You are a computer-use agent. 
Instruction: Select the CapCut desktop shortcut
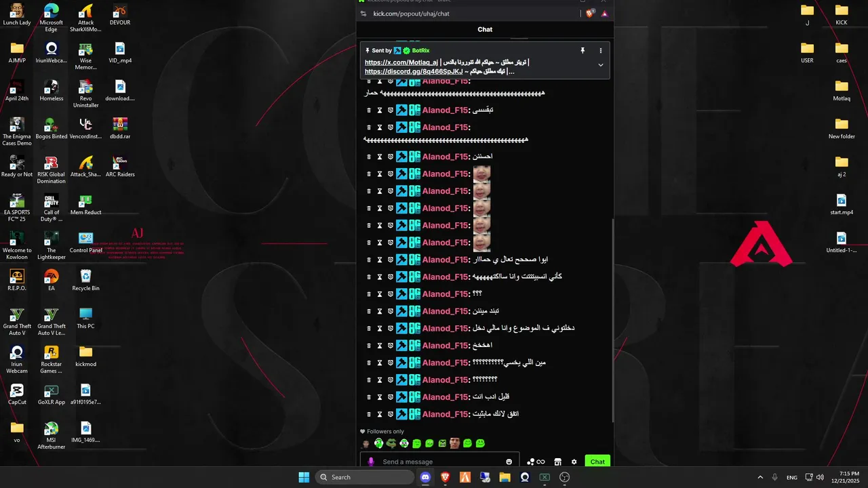pyautogui.click(x=17, y=394)
